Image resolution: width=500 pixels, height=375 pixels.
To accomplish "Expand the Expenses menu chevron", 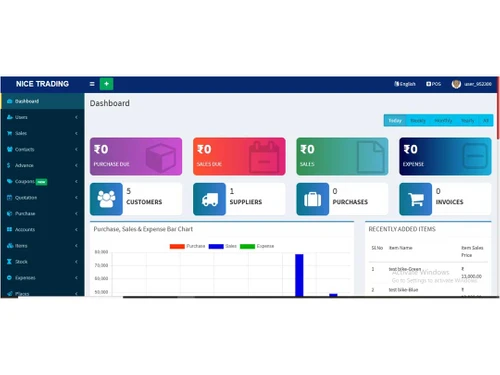I will tap(76, 277).
